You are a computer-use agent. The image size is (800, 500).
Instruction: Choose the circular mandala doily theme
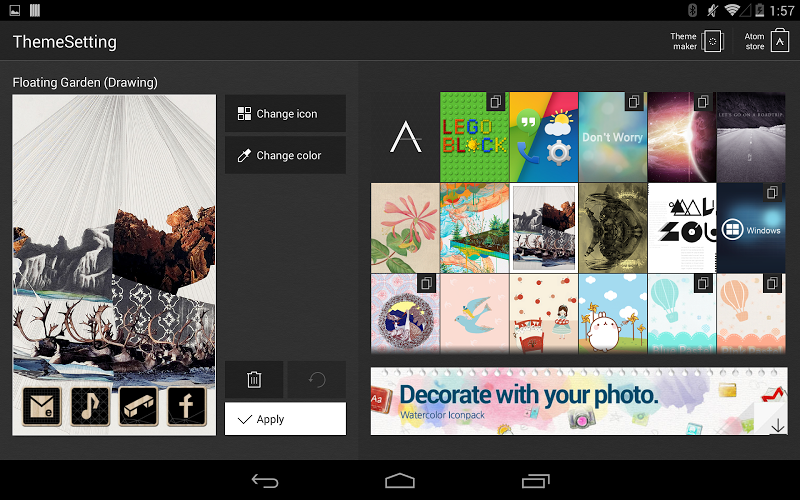click(405, 314)
